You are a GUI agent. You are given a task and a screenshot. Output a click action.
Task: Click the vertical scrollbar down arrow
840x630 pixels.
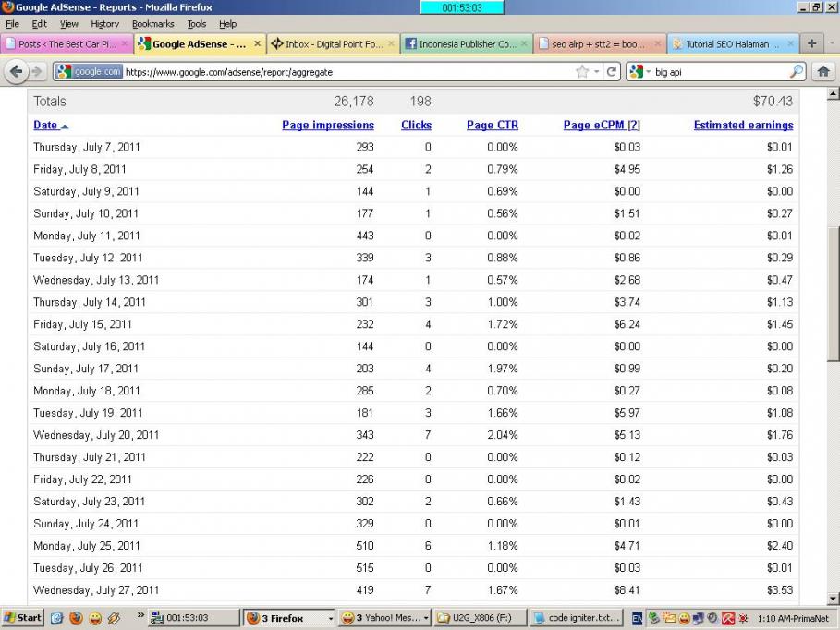click(833, 599)
